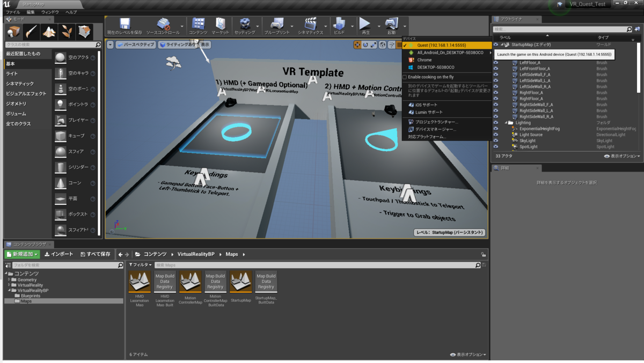Viewport: 644px width, 363px height.
Task: Toggle visibility eye for Light Source
Action: click(496, 135)
